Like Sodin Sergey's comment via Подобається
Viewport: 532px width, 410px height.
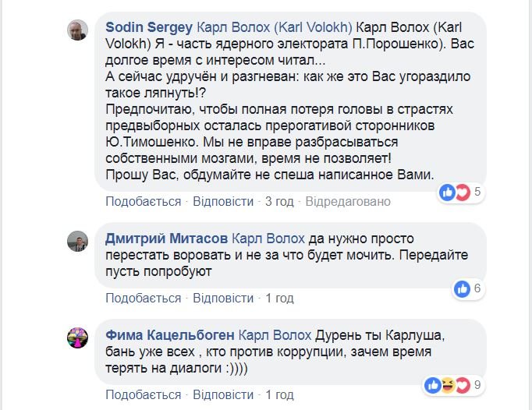(x=143, y=201)
